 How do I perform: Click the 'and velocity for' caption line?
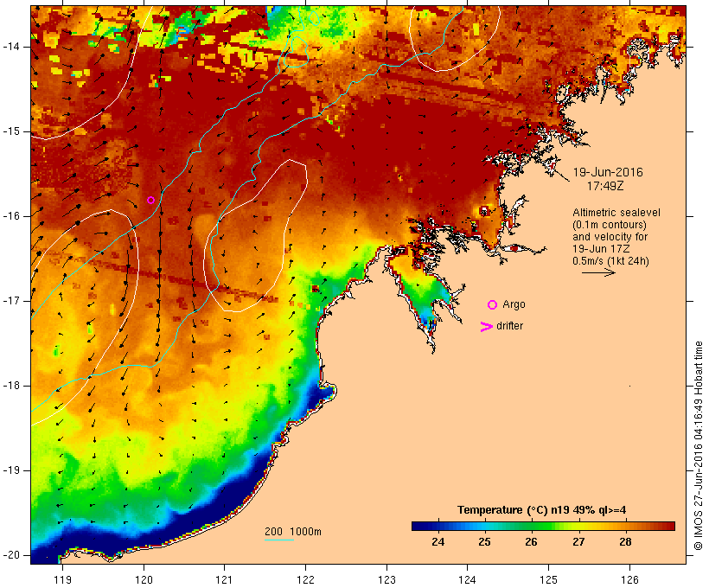(x=610, y=237)
